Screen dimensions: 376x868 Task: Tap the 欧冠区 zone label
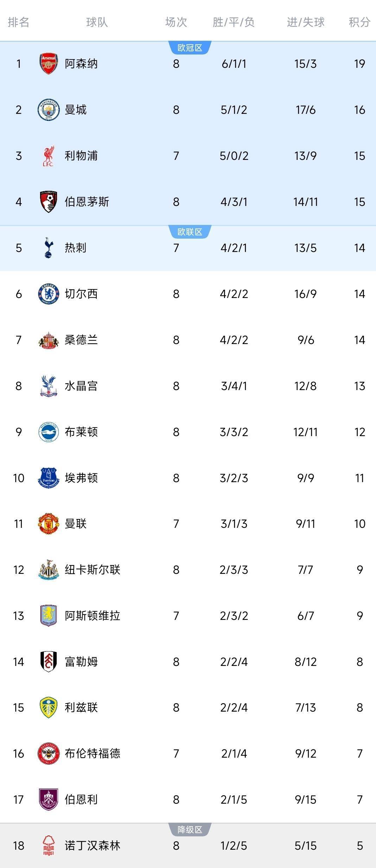pyautogui.click(x=190, y=48)
